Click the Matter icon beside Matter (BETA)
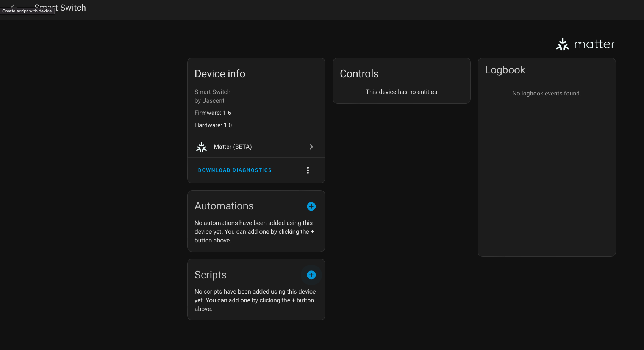This screenshot has height=350, width=644. pos(201,147)
